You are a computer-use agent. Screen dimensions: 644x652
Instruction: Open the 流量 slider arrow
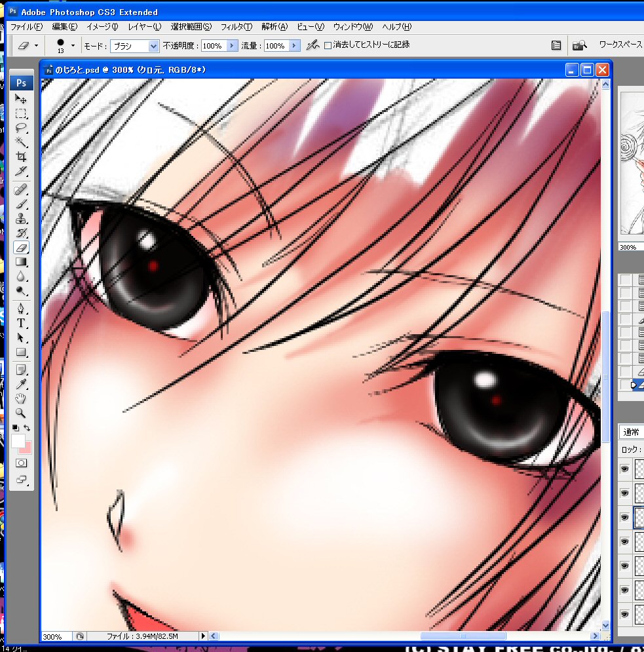tap(294, 45)
